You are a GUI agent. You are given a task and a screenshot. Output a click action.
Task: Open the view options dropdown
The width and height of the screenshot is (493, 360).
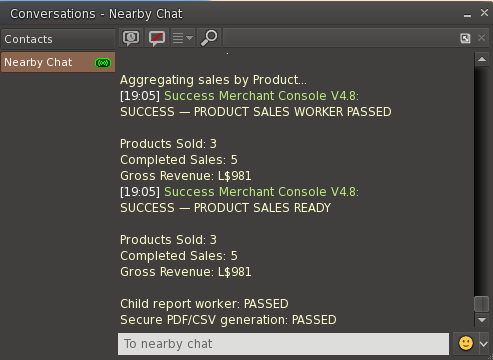point(183,38)
